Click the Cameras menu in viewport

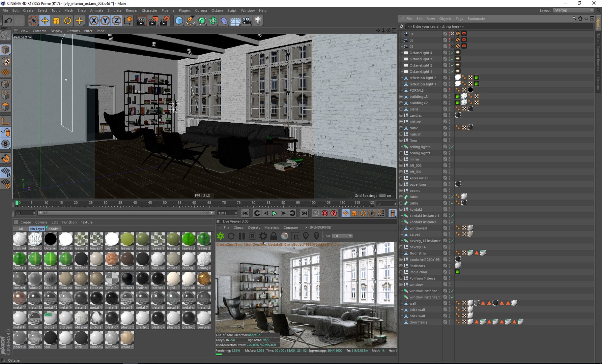coord(39,31)
